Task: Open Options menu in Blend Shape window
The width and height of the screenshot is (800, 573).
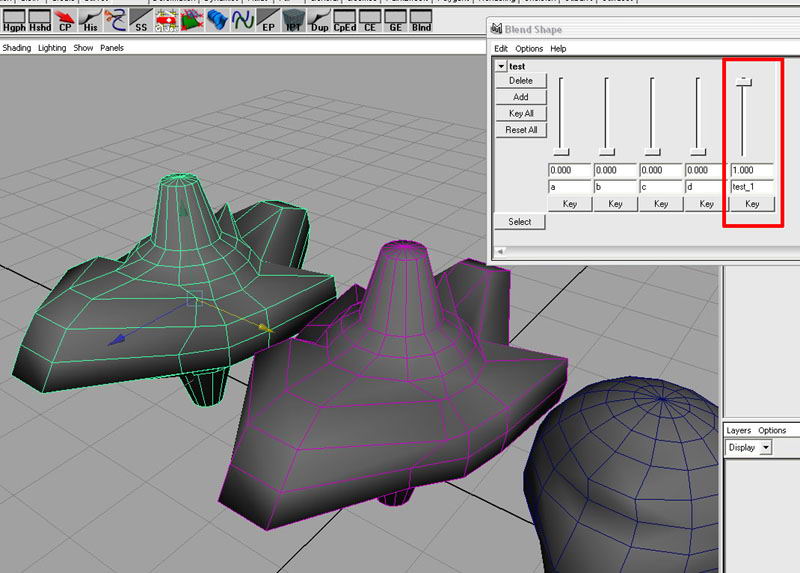Action: (x=529, y=48)
